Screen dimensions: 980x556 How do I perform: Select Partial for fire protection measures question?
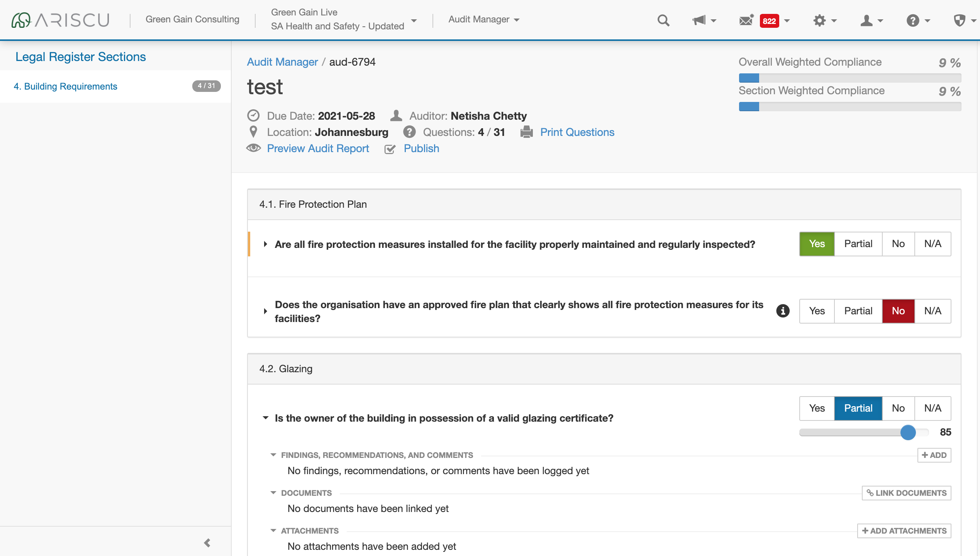858,244
